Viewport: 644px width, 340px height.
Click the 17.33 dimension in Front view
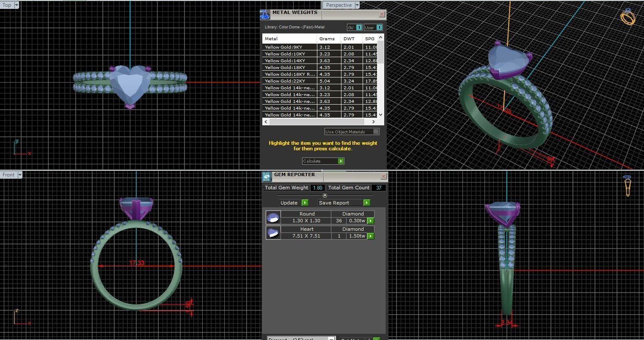[137, 263]
